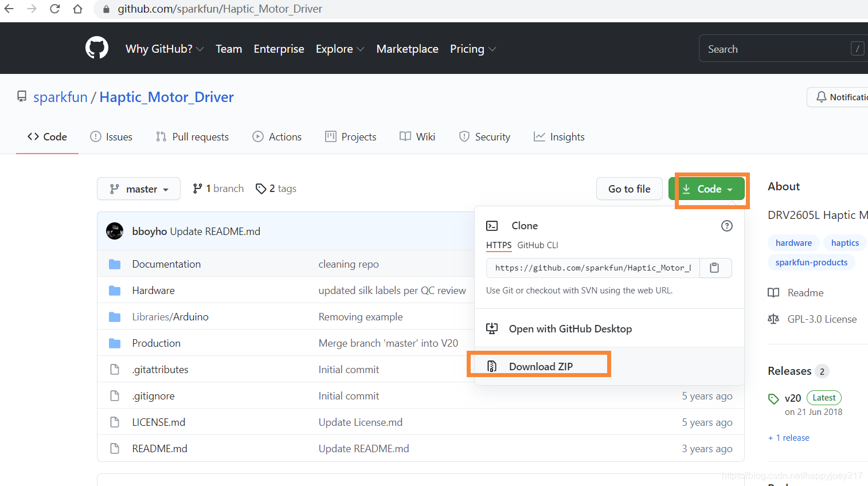
Task: View the 2 tags link
Action: 276,189
